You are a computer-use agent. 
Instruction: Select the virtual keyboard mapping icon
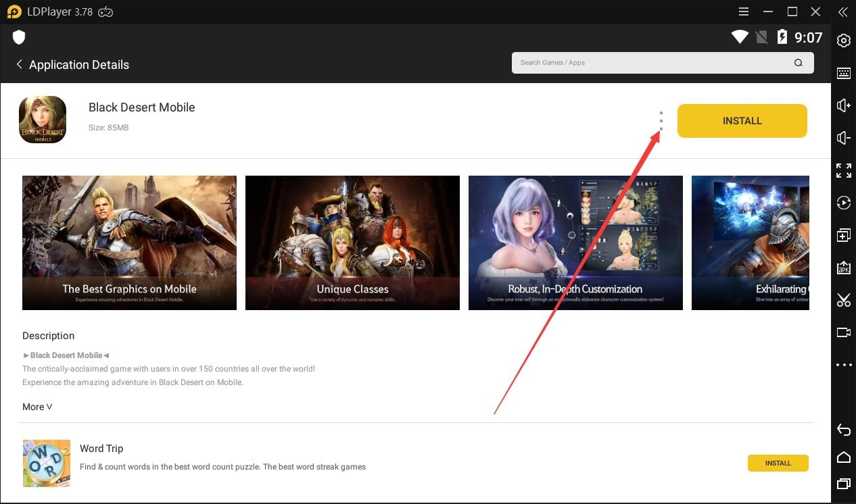(843, 73)
